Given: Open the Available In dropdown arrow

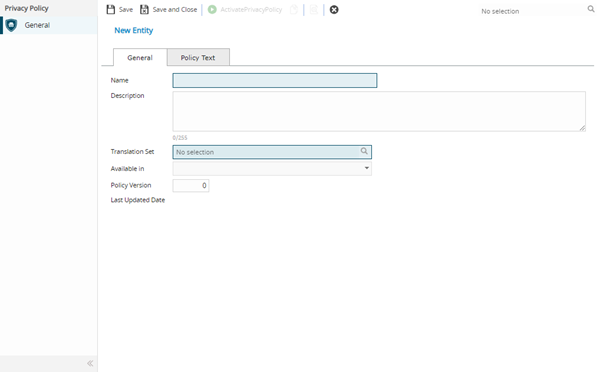Looking at the screenshot, I should (367, 168).
